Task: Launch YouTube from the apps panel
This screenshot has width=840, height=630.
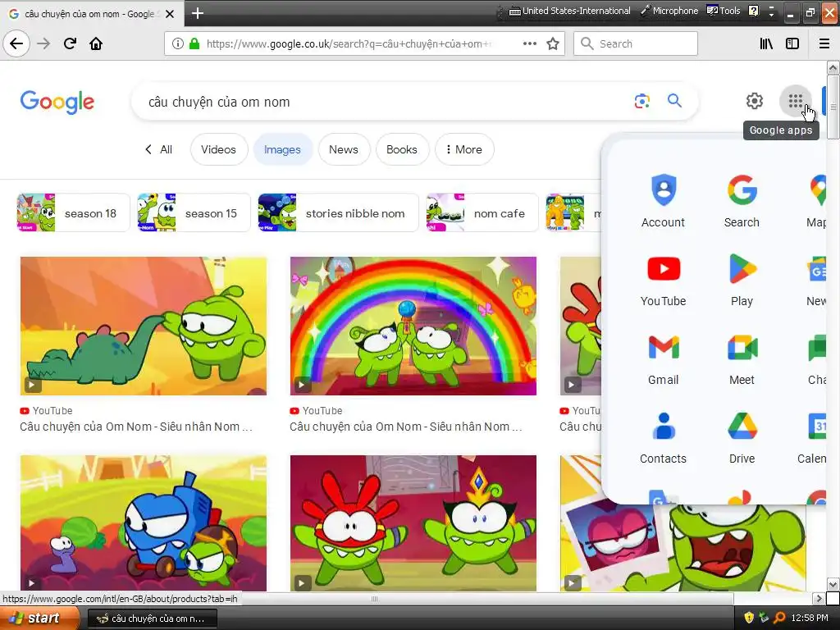Action: 663,280
